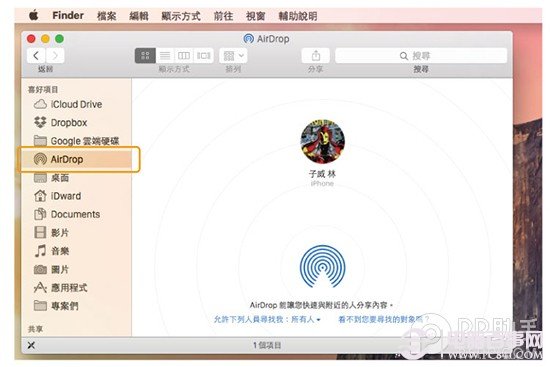This screenshot has height=367, width=550.
Task: Open the 視窗 menu
Action: [x=255, y=16]
